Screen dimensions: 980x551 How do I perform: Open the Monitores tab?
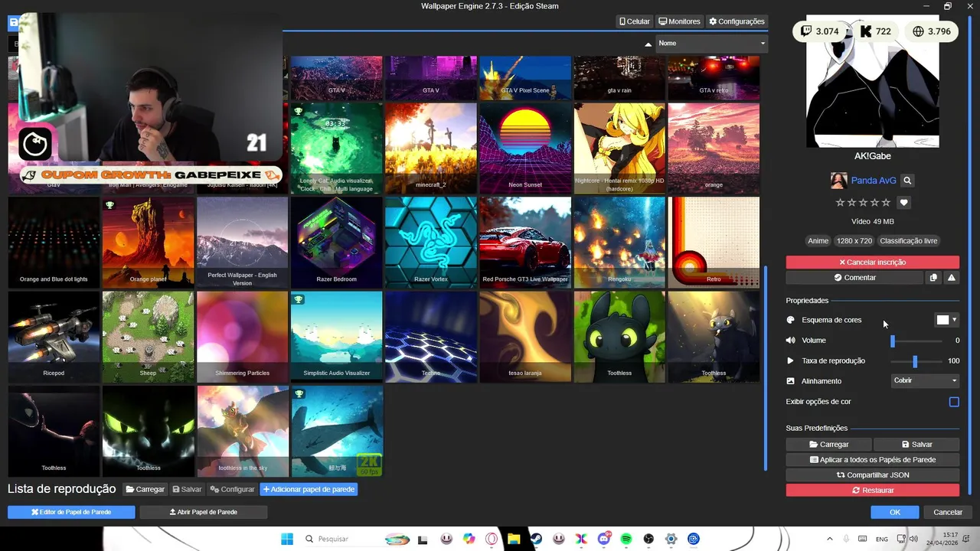click(679, 21)
